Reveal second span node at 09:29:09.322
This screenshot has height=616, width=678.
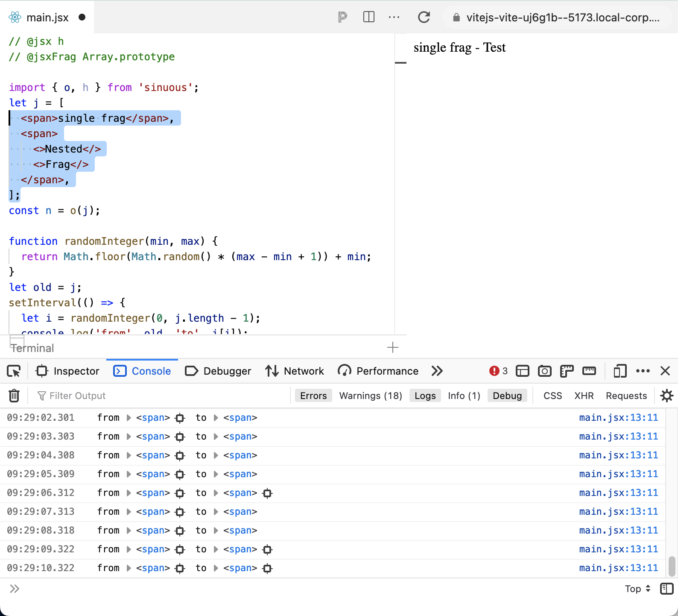(267, 549)
